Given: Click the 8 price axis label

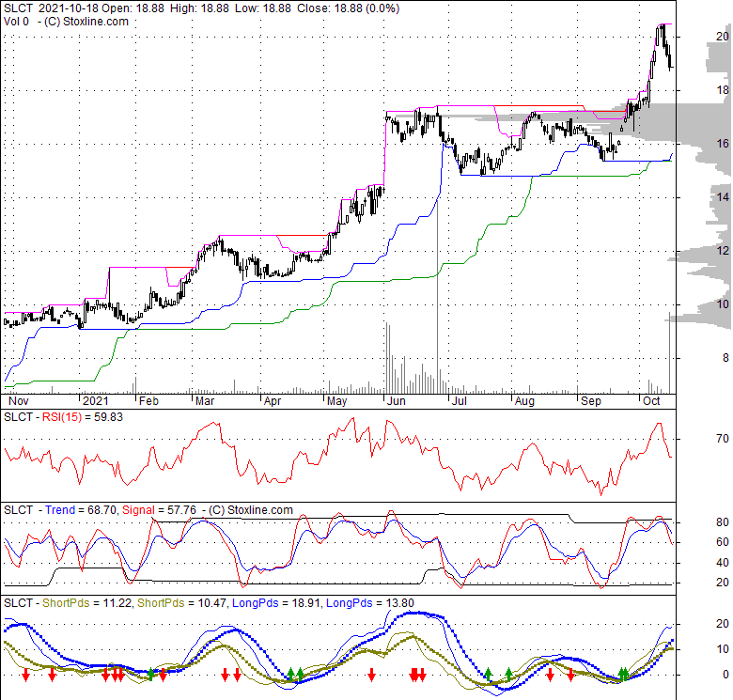Looking at the screenshot, I should point(725,358).
